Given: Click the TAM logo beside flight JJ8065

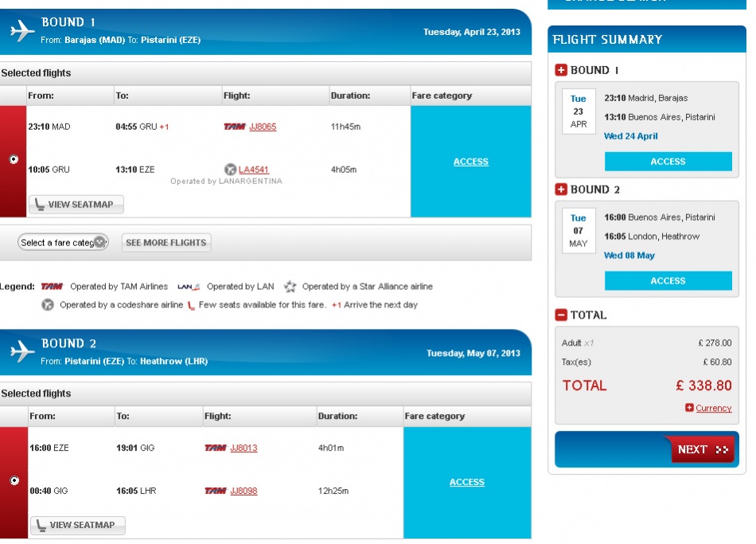Looking at the screenshot, I should (234, 127).
